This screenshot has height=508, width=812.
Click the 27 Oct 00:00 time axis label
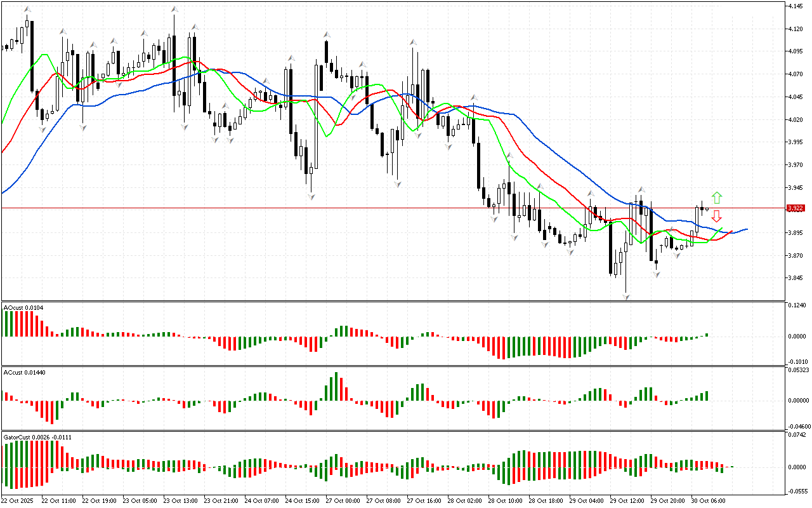[343, 501]
